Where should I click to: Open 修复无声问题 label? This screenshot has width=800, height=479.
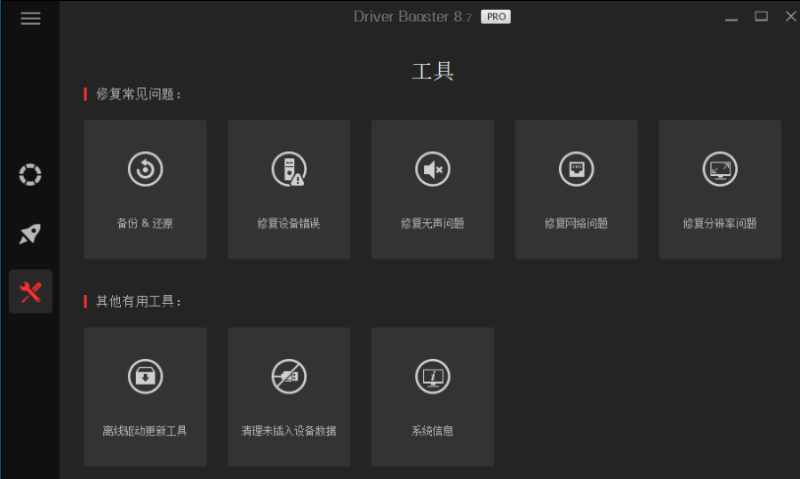coord(433,223)
